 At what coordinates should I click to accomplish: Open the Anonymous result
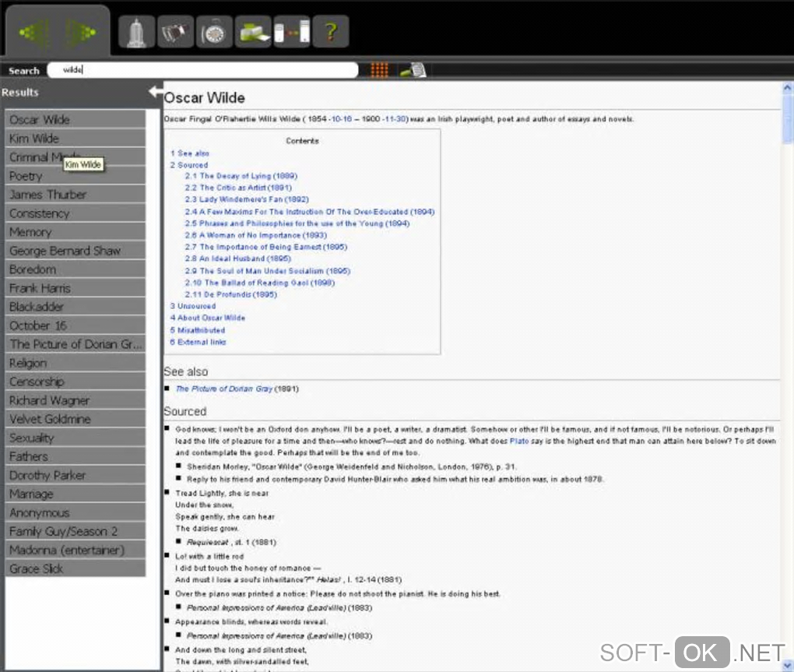point(75,513)
